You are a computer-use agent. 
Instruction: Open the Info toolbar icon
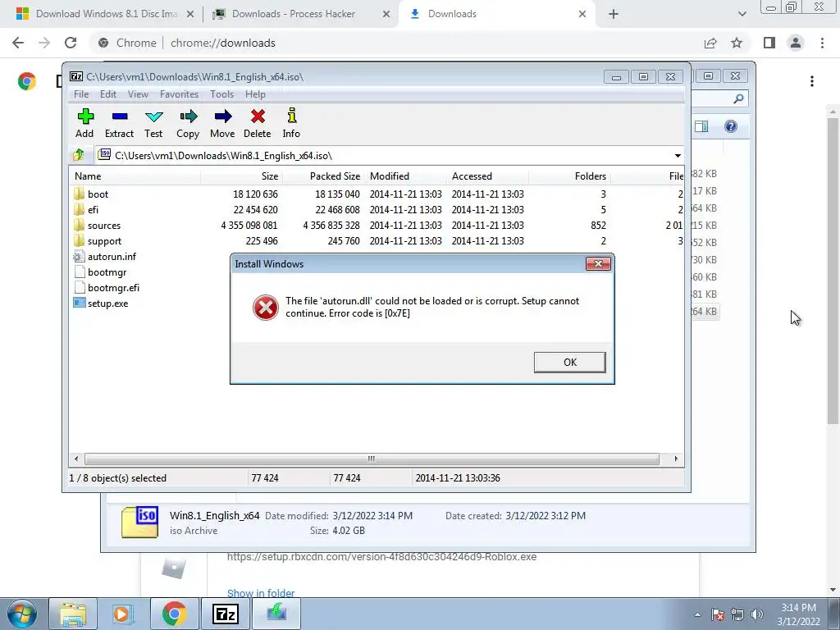coord(291,123)
